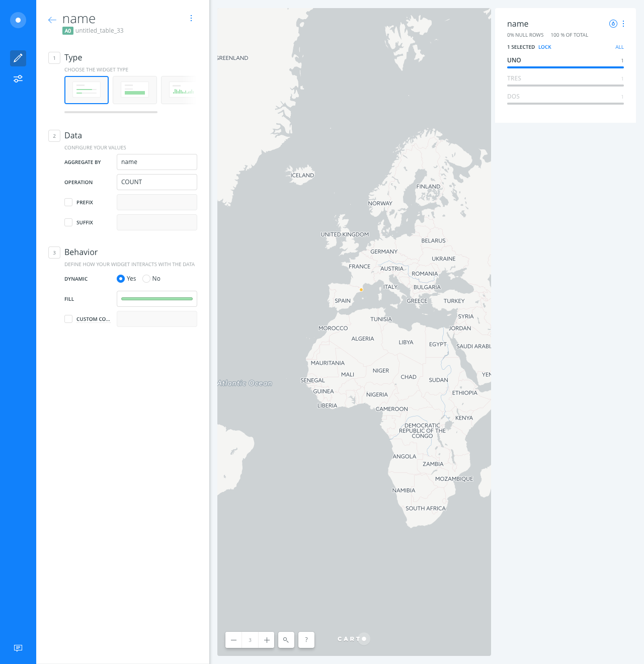This screenshot has height=664, width=644.
Task: Set Dynamic to Yes
Action: (x=121, y=279)
